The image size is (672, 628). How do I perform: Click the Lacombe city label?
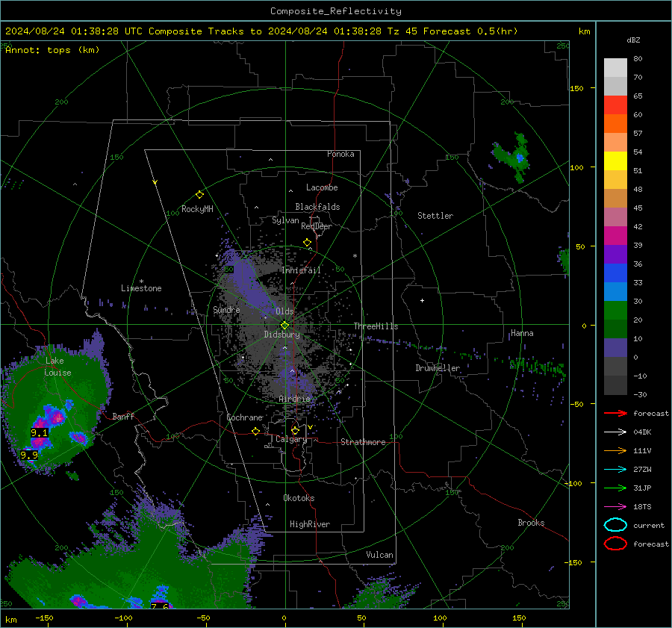point(322,187)
